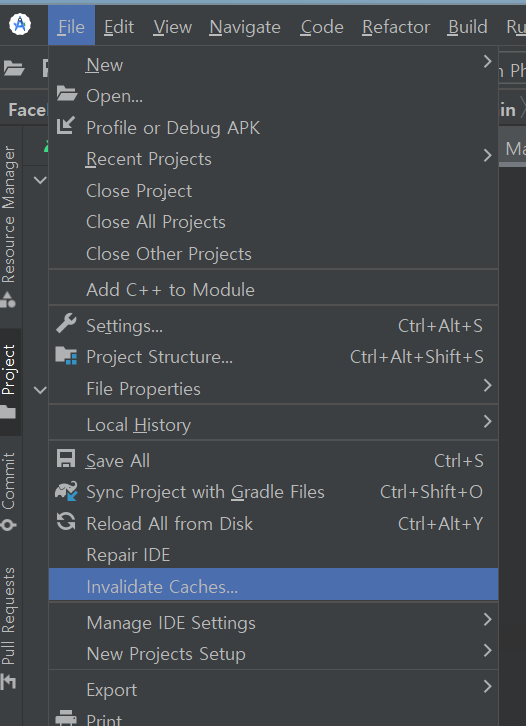The height and width of the screenshot is (726, 526).
Task: Click the Open folder icon in menu
Action: (67, 94)
